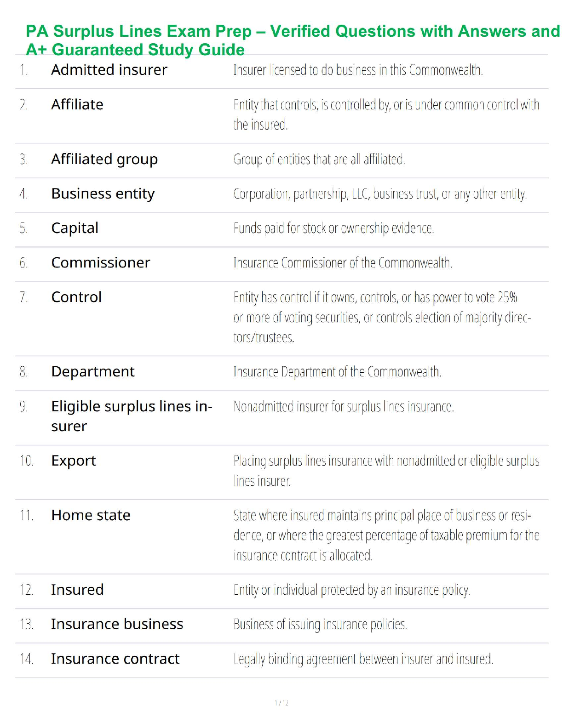563x728 pixels.
Task: Click the term "Insured"
Action: tap(77, 590)
